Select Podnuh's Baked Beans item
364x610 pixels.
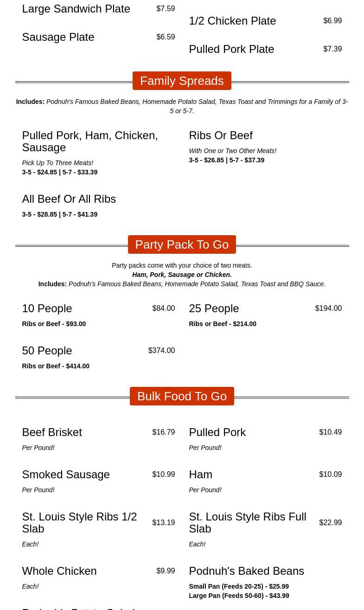coord(246,571)
